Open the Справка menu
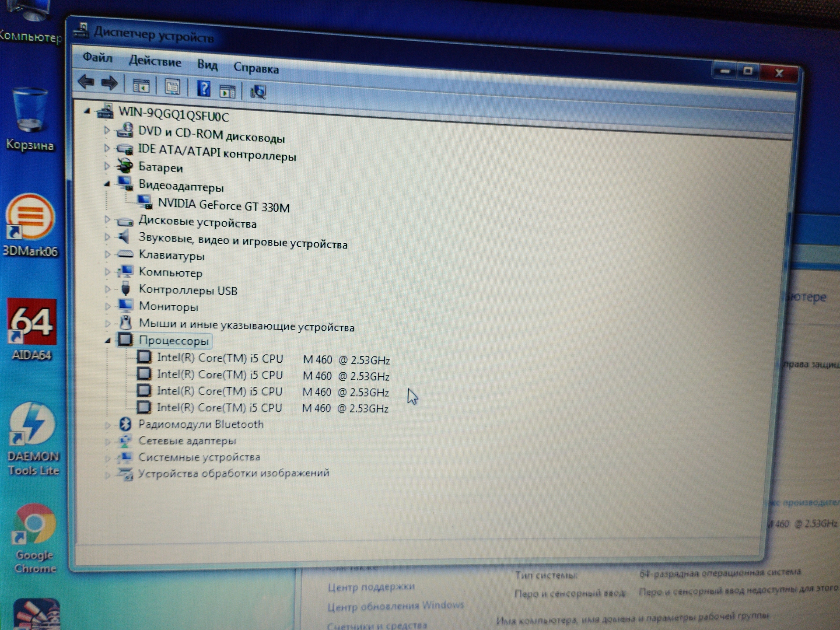 (256, 68)
